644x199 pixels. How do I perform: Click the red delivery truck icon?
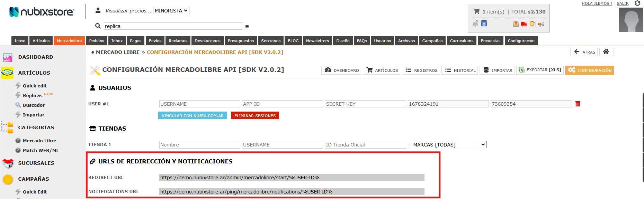tap(524, 24)
